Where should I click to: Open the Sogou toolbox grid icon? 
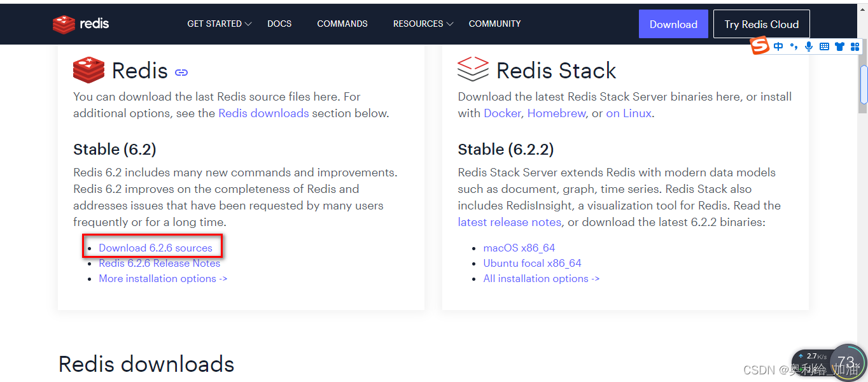tap(855, 46)
